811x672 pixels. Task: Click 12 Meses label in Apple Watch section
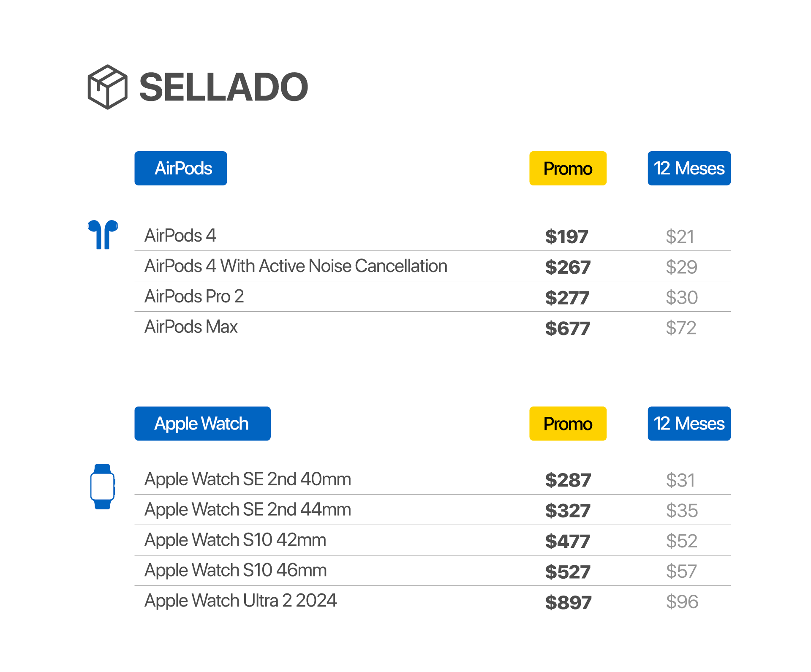[689, 424]
